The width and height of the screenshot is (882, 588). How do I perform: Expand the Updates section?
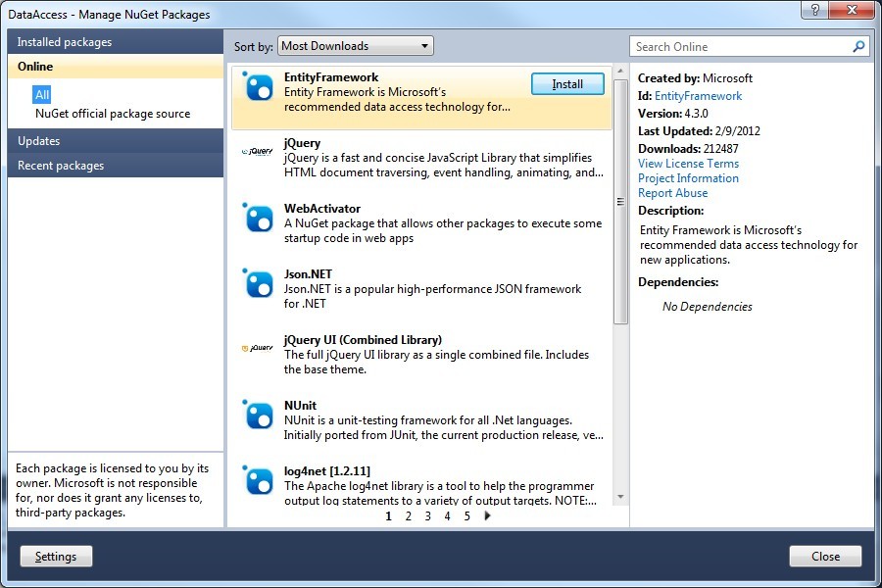(x=116, y=141)
